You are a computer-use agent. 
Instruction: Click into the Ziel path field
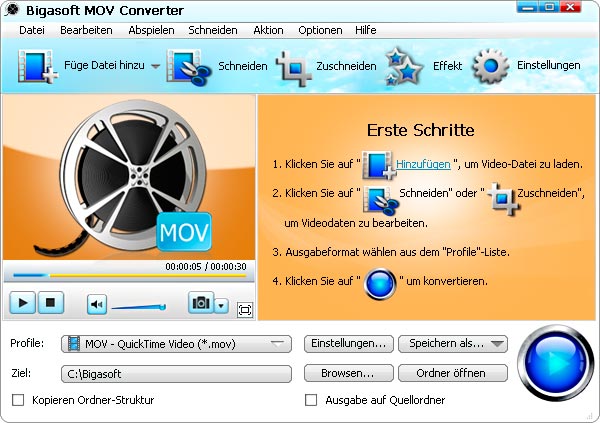pyautogui.click(x=176, y=374)
